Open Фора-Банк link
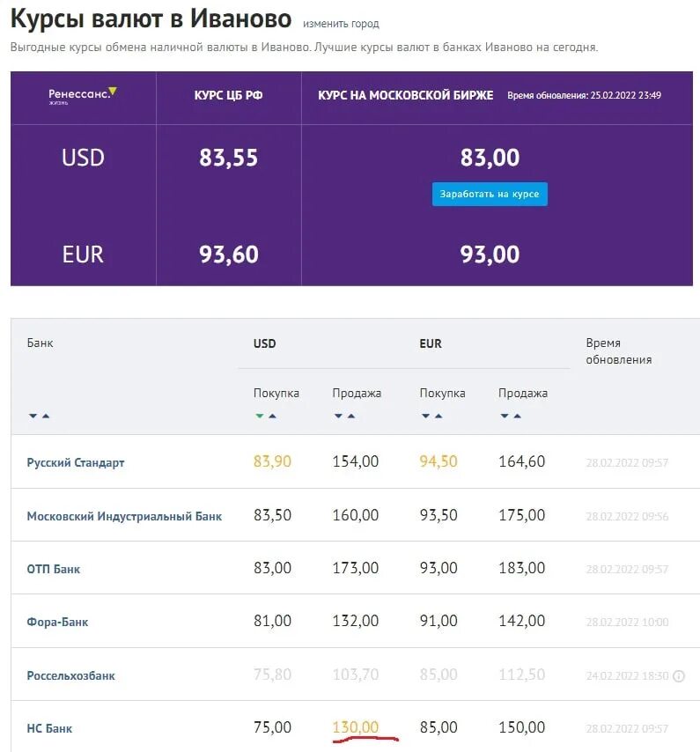The height and width of the screenshot is (752, 700). (x=57, y=622)
